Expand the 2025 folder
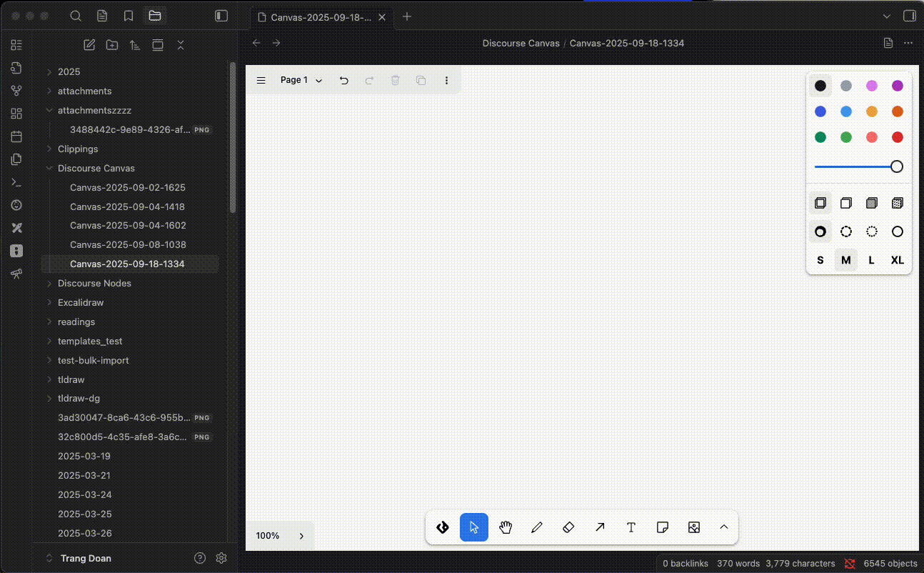 pos(47,71)
